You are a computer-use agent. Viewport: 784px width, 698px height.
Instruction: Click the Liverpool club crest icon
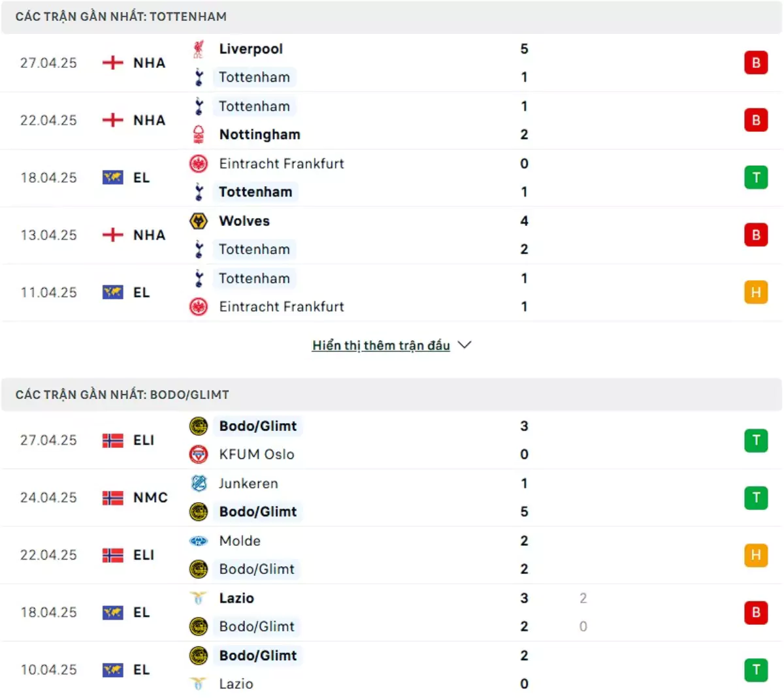point(199,49)
